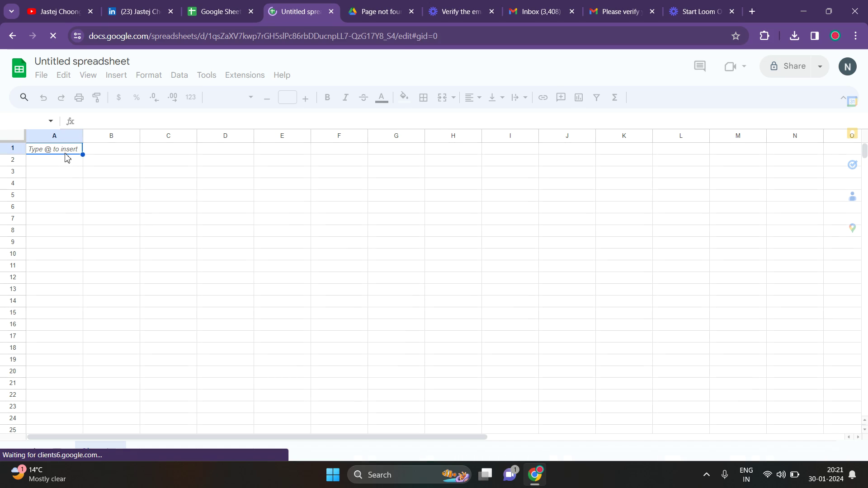
Task: Click the insert link icon
Action: click(543, 98)
